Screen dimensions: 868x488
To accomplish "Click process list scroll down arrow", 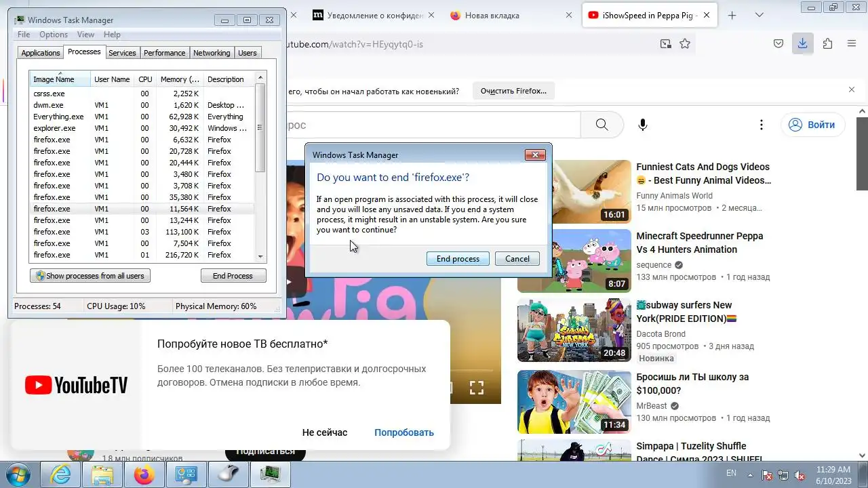I will click(x=260, y=256).
